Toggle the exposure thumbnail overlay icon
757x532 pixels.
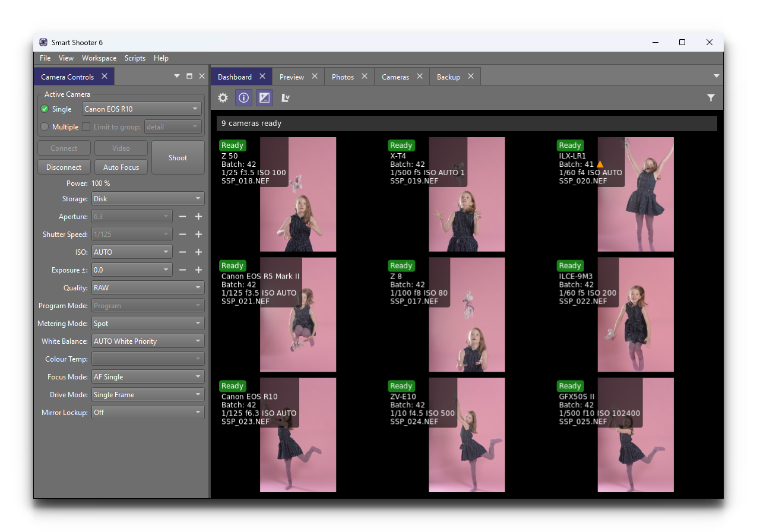(x=264, y=98)
